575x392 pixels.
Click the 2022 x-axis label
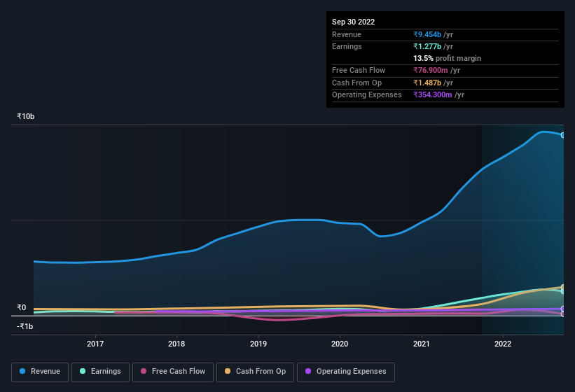[503, 344]
